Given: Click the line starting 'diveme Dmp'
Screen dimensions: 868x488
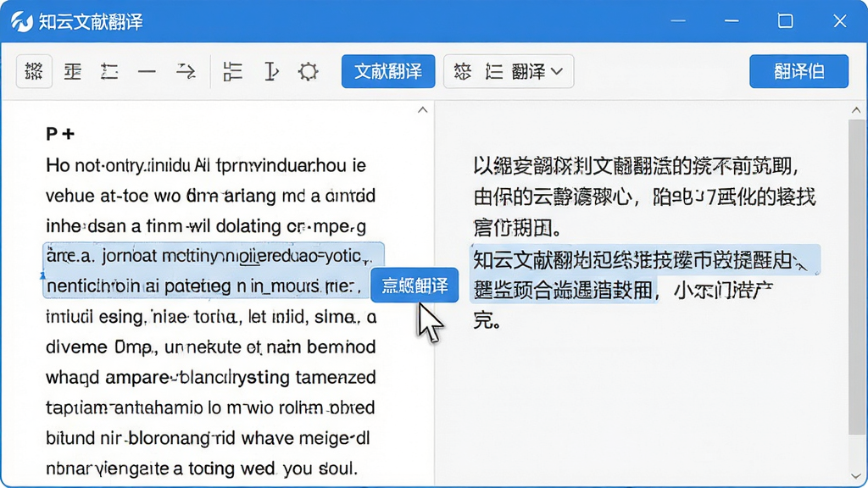Looking at the screenshot, I should (210, 347).
